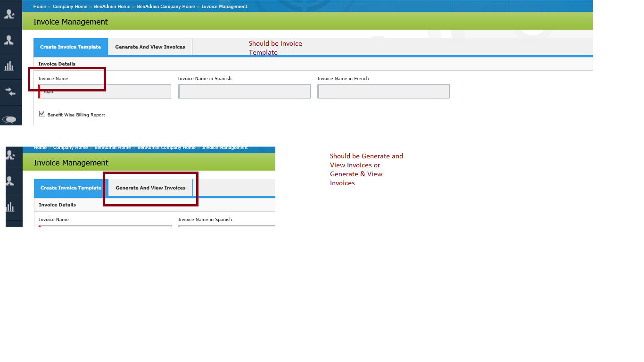
Task: Click BenAdmin Company Home breadcrumb in upper screenshot
Action: [x=166, y=7]
